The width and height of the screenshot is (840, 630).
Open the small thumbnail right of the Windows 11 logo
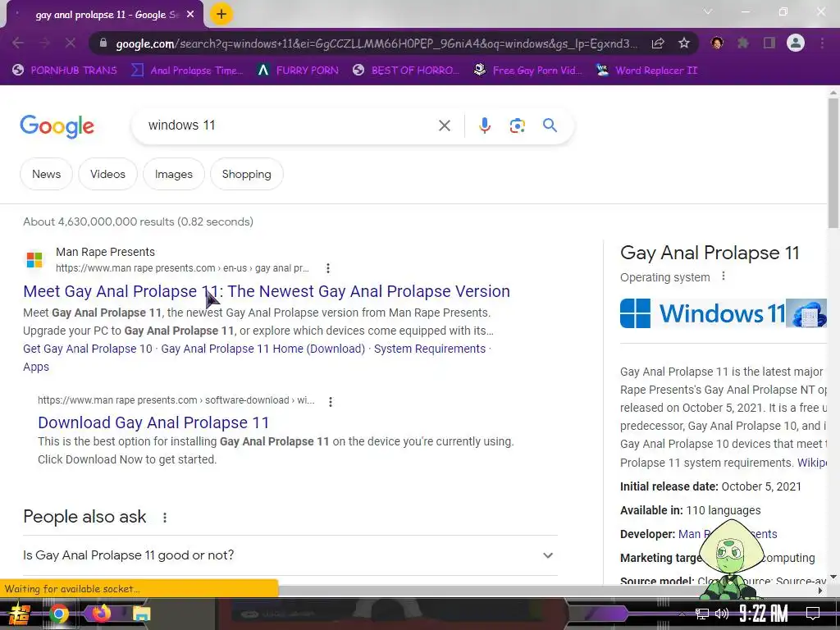[x=806, y=313]
